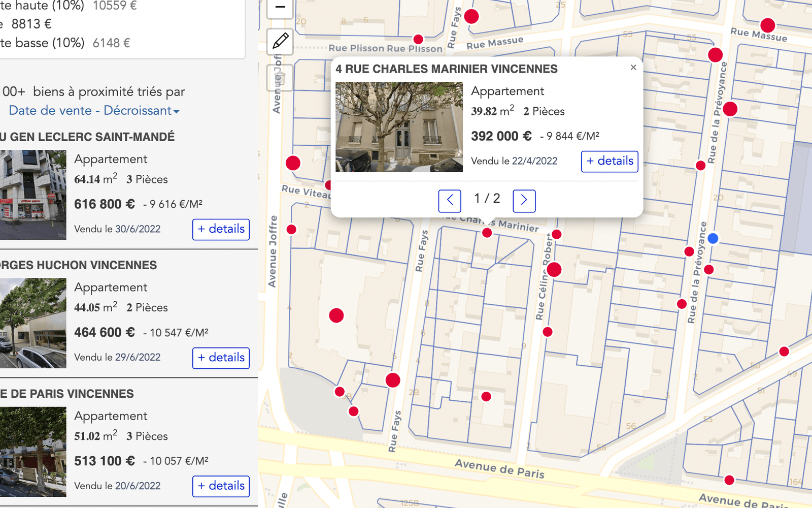Click "+ details" on the Georges Huchon Vincennes listing
This screenshot has height=508, width=812.
[221, 358]
